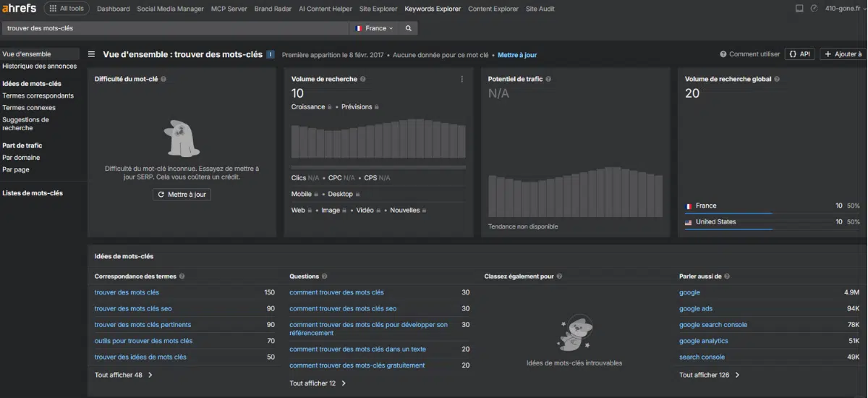Click the API button

tap(799, 54)
